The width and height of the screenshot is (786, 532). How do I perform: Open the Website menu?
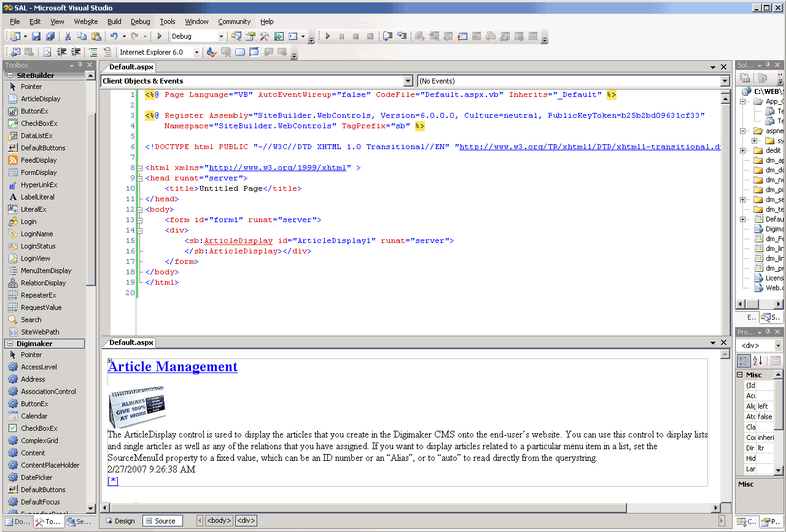[x=86, y=21]
